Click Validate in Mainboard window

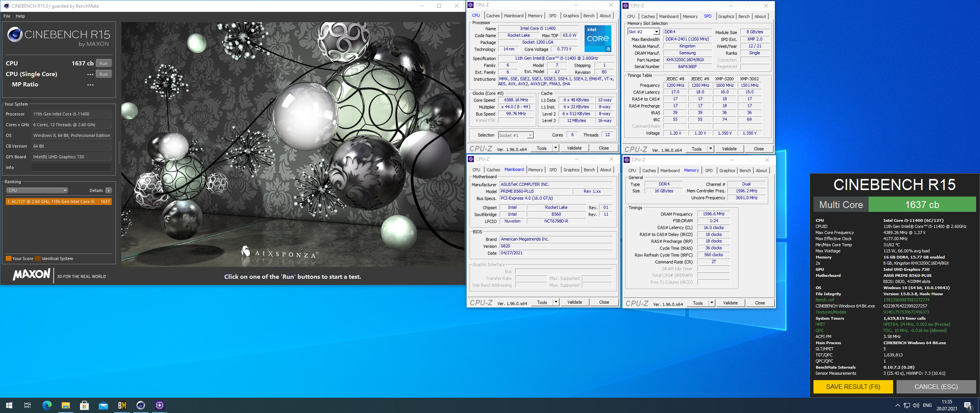[x=575, y=302]
